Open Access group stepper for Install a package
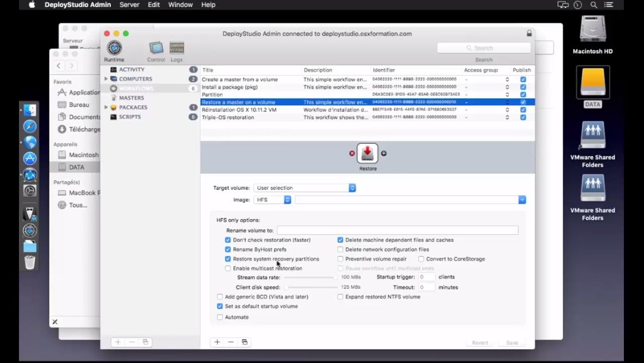This screenshot has height=363, width=644. point(507,87)
